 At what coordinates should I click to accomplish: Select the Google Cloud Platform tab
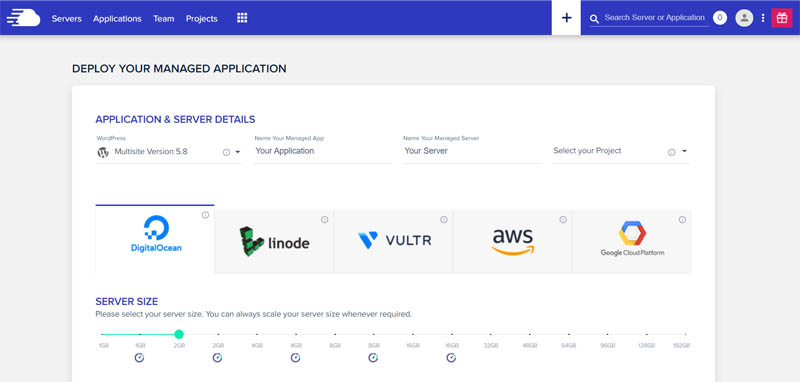pyautogui.click(x=632, y=242)
